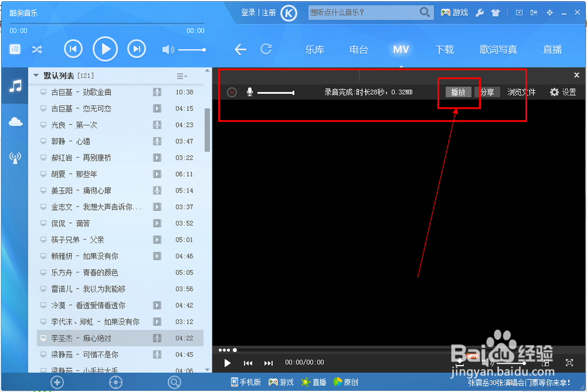Open the cloud music sidebar tab
The image size is (587, 392).
pos(15,122)
